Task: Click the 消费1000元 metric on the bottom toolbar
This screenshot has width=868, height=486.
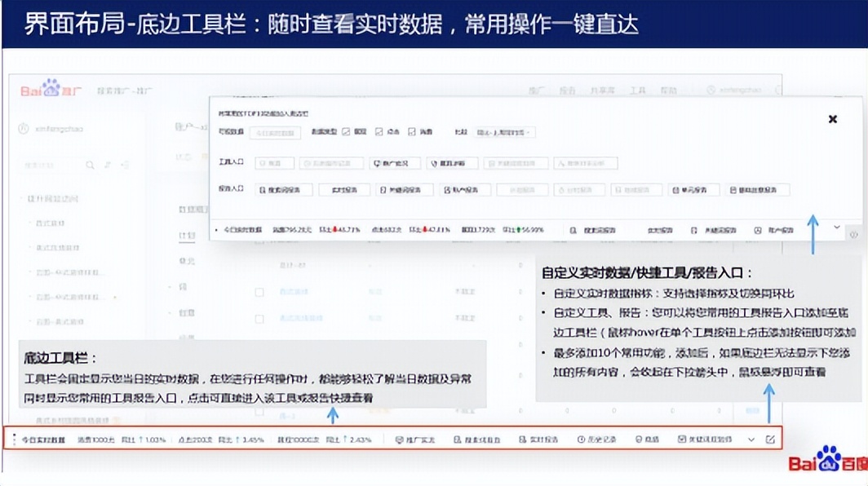Action: pos(95,440)
